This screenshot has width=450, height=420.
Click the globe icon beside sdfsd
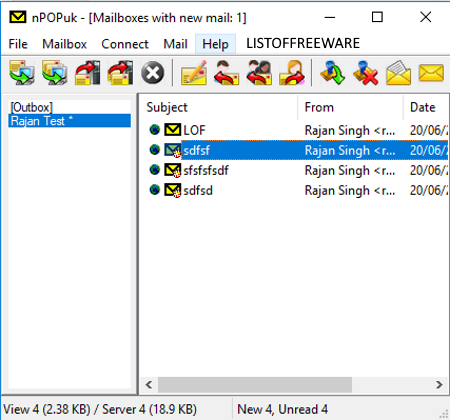154,190
